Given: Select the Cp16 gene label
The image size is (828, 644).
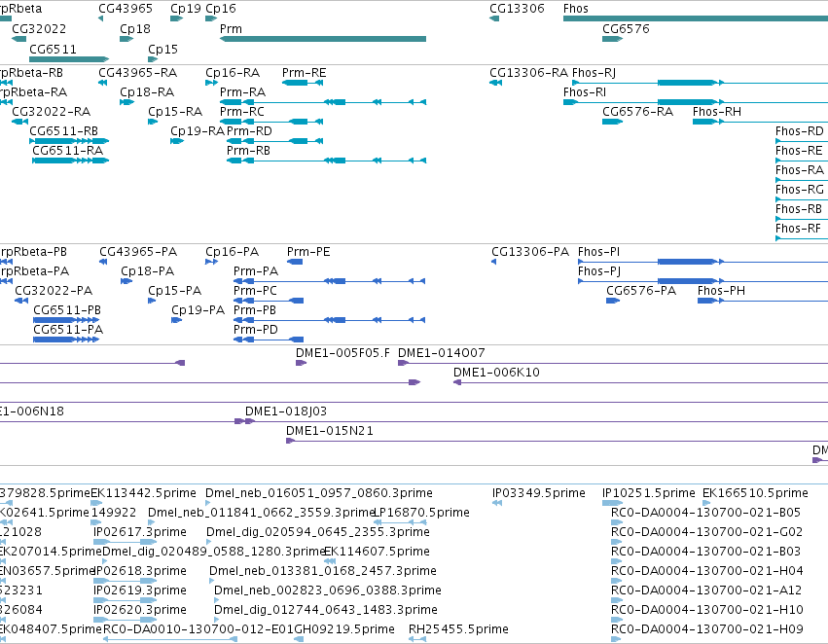Looking at the screenshot, I should pos(221,9).
